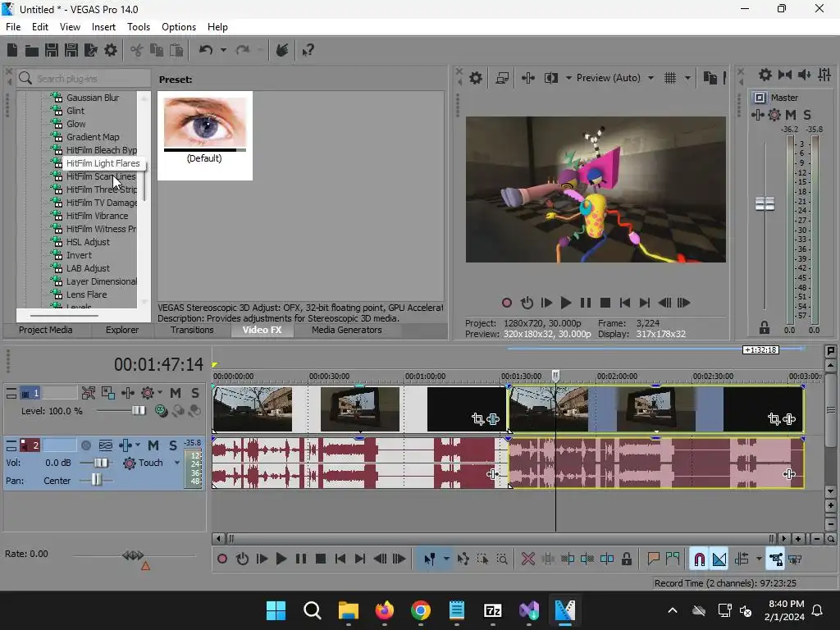Open the Undo history dropdown arrow
840x630 pixels.
[223, 50]
